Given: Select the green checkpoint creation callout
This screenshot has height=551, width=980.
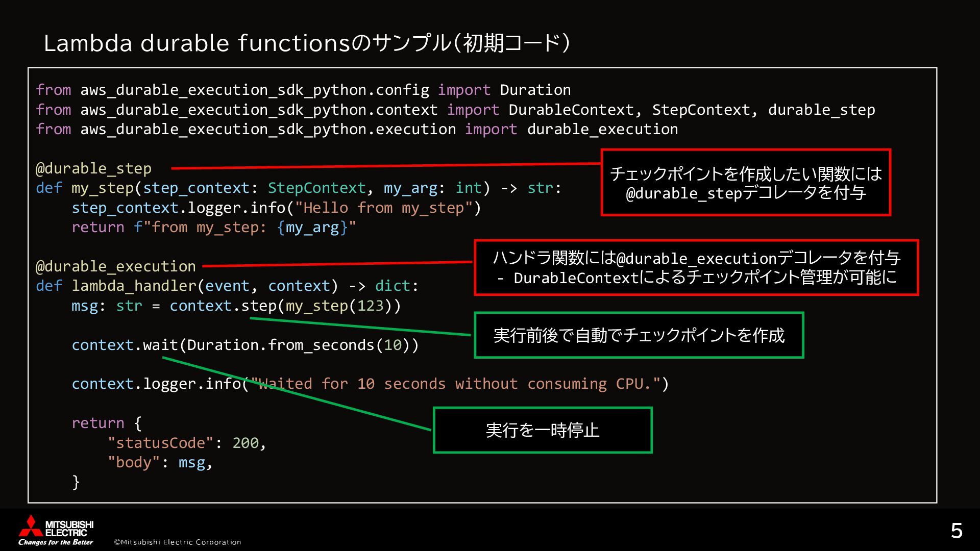Looking at the screenshot, I should 639,335.
